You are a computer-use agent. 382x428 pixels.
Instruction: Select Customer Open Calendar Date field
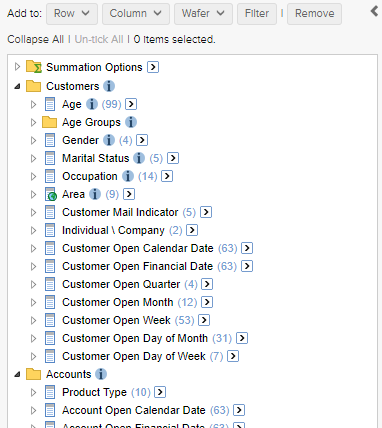click(x=138, y=248)
